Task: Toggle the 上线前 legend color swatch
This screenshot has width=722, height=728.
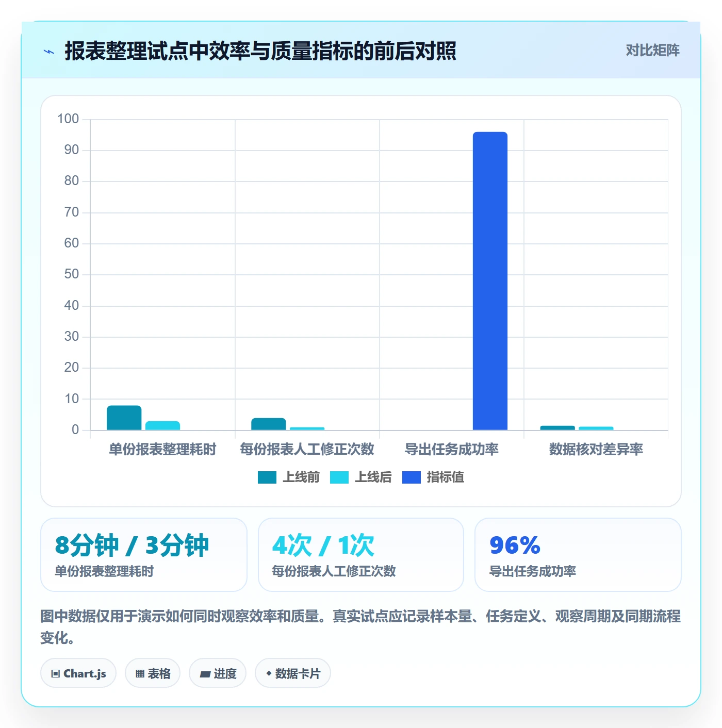Action: [x=267, y=477]
